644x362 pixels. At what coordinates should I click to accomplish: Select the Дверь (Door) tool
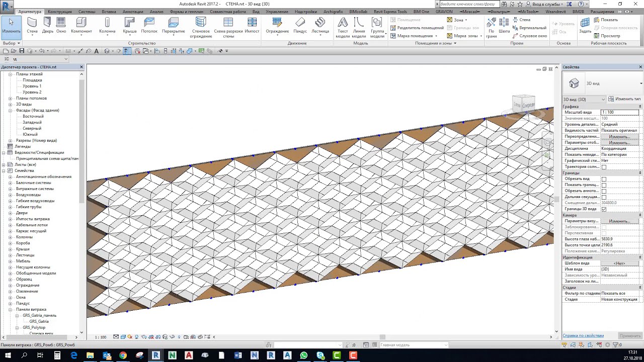pos(47,26)
